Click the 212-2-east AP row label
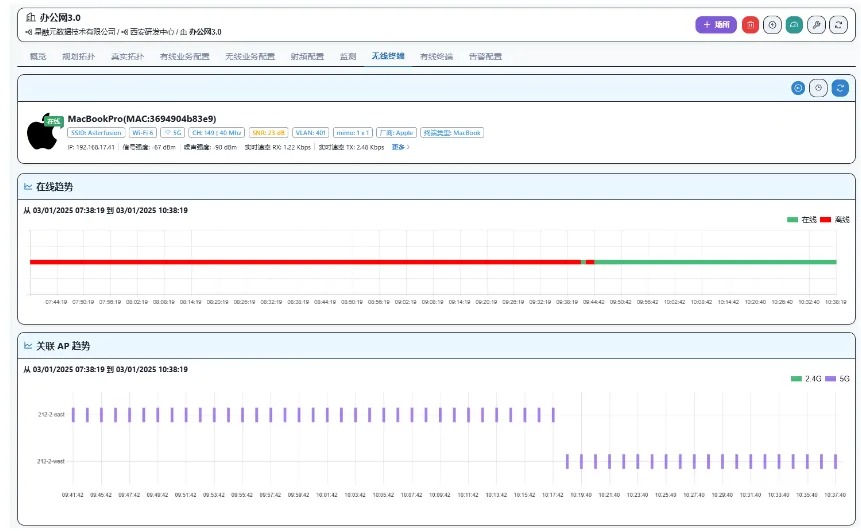 coord(51,415)
